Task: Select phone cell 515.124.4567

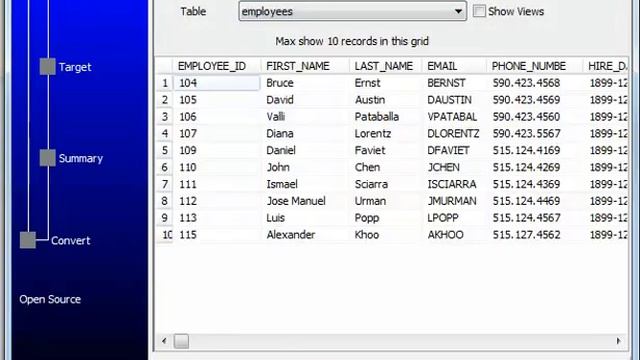Action: coord(535,218)
